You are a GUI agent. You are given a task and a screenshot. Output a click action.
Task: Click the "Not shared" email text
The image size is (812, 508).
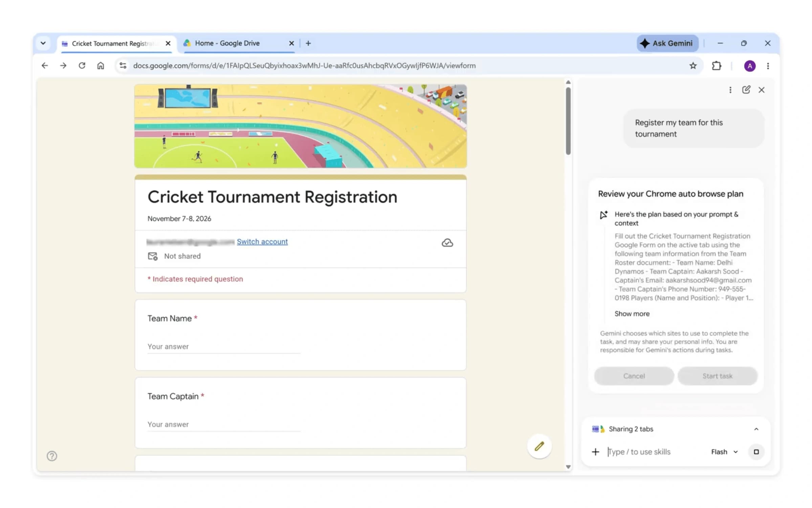[x=182, y=256]
